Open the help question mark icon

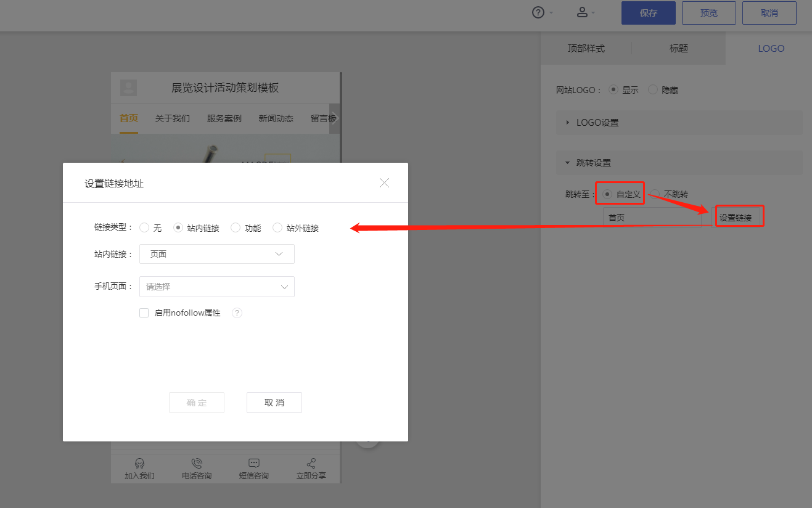click(x=538, y=12)
